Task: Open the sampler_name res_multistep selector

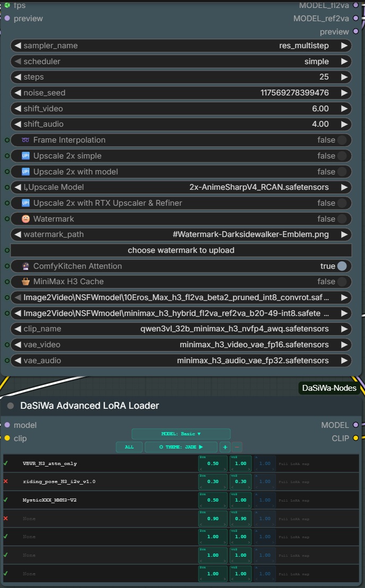Action: pyautogui.click(x=181, y=46)
